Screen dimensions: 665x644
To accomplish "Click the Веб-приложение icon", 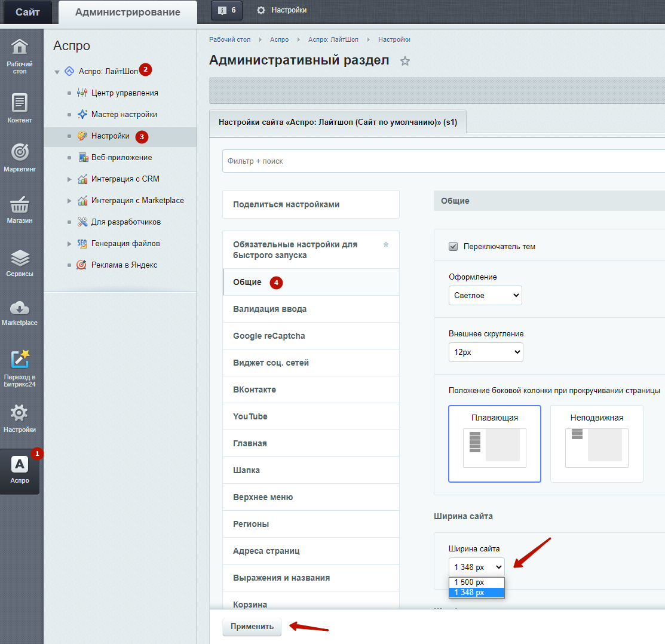I will tap(83, 157).
